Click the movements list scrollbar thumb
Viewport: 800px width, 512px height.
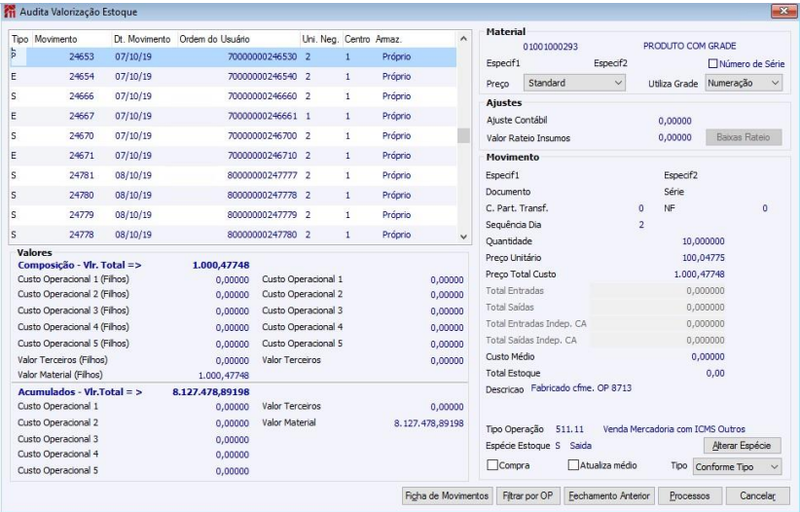tap(463, 136)
